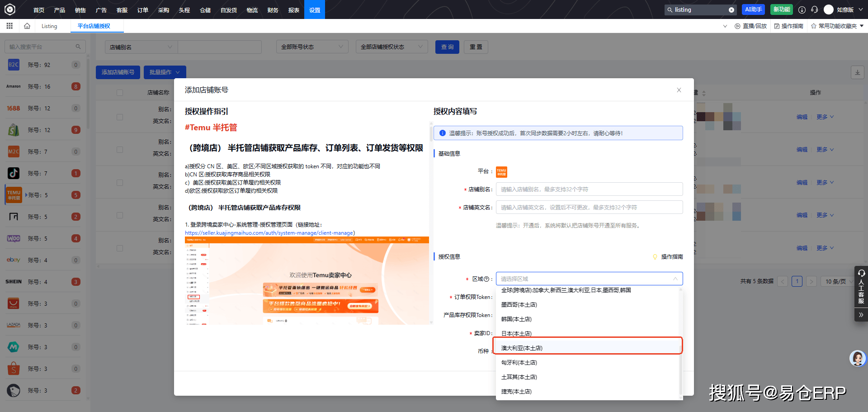Image resolution: width=868 pixels, height=412 pixels.
Task: Click the home icon in tab bar
Action: click(27, 26)
